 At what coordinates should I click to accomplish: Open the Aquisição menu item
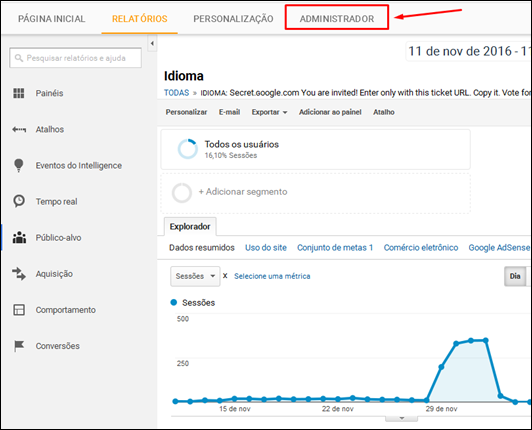point(54,274)
